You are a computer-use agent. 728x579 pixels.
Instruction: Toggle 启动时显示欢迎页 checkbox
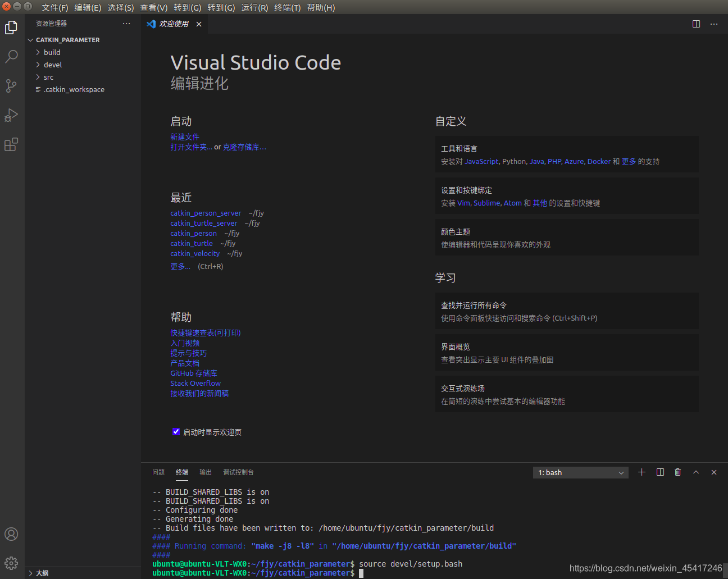176,432
